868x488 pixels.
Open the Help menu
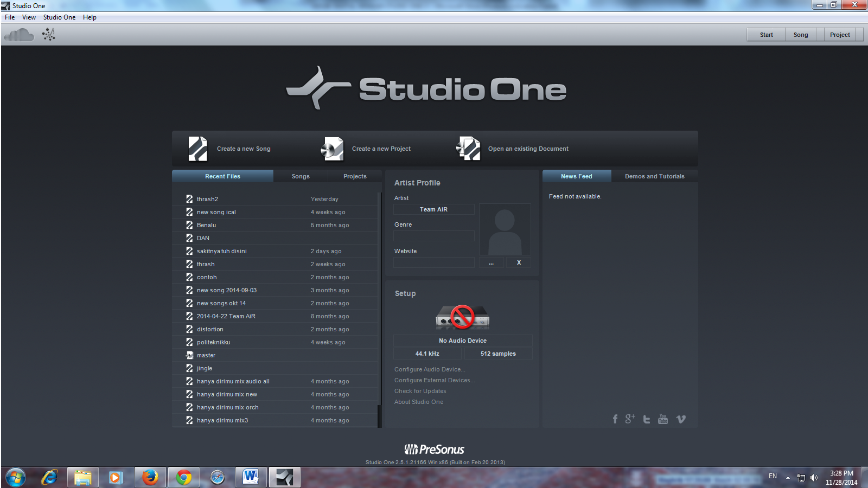[90, 17]
